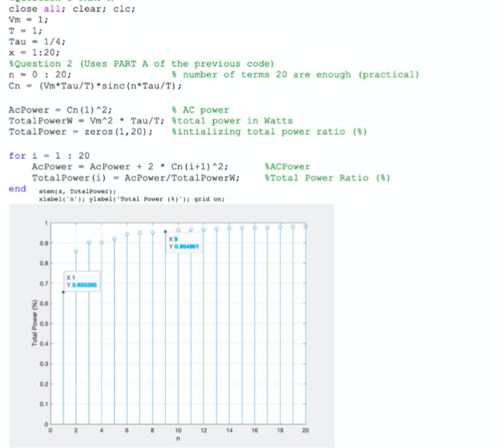Click the black selected data point at n = 9

[165, 231]
